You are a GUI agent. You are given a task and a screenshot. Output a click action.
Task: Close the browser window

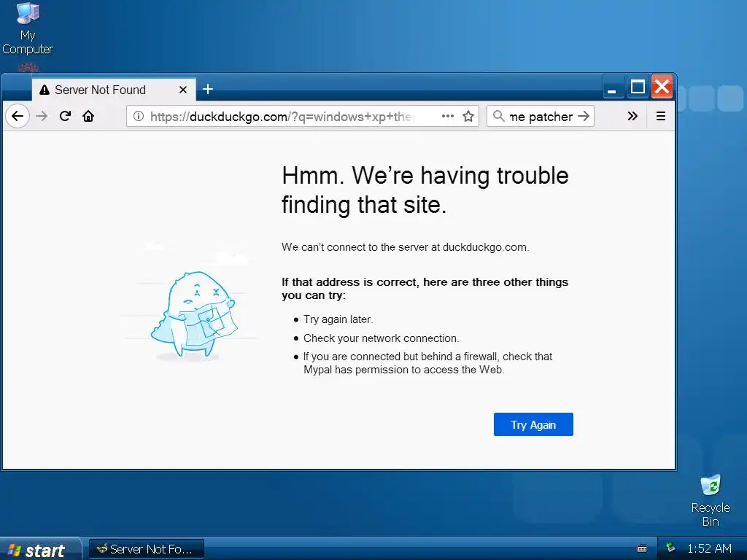point(662,87)
